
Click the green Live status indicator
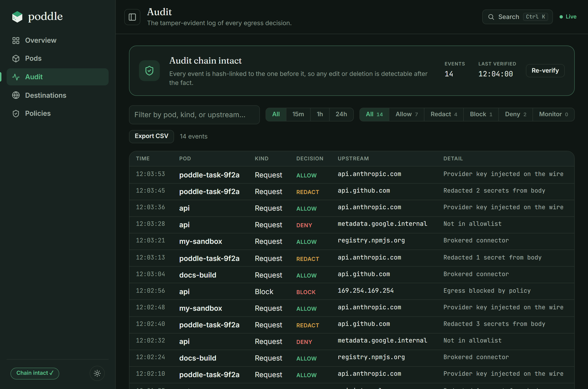pos(568,17)
